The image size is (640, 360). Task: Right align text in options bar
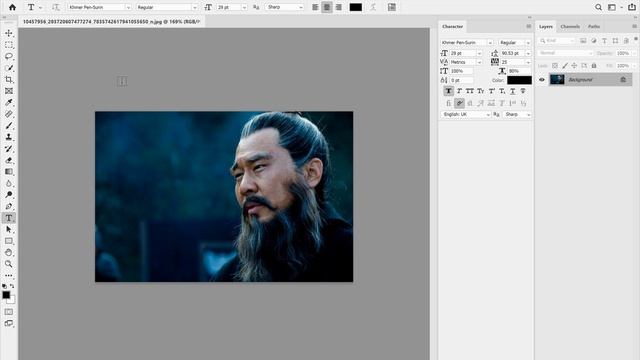(x=338, y=7)
